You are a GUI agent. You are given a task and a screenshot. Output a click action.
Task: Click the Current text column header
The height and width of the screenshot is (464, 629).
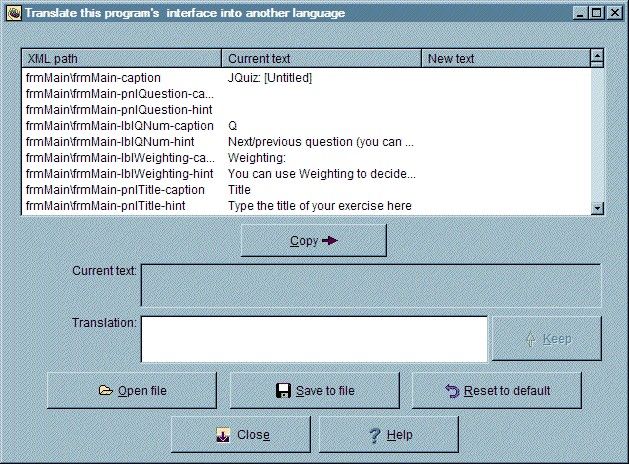321,59
